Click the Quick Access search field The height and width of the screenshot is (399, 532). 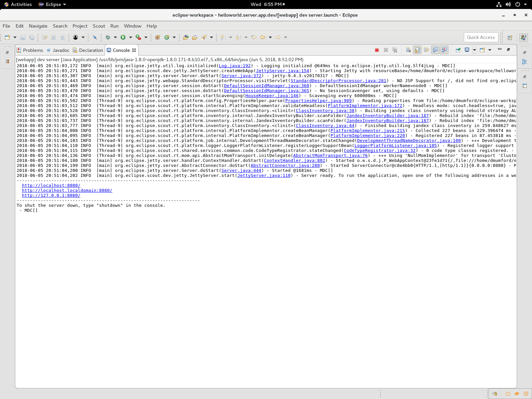pyautogui.click(x=481, y=37)
